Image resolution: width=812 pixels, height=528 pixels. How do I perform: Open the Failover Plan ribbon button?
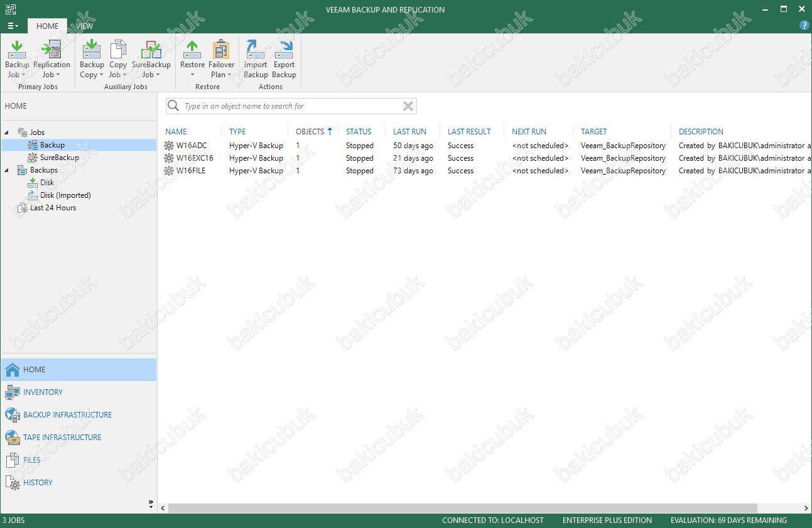221,59
